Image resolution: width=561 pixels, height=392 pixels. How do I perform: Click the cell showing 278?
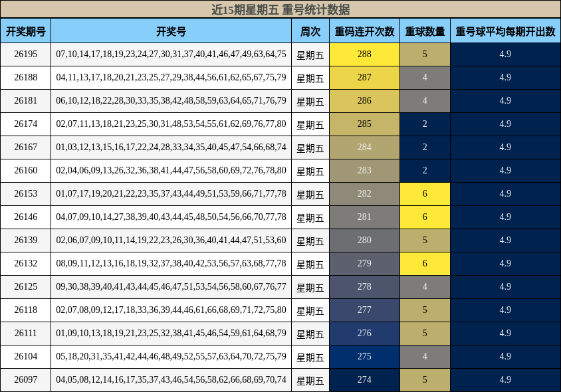point(364,287)
